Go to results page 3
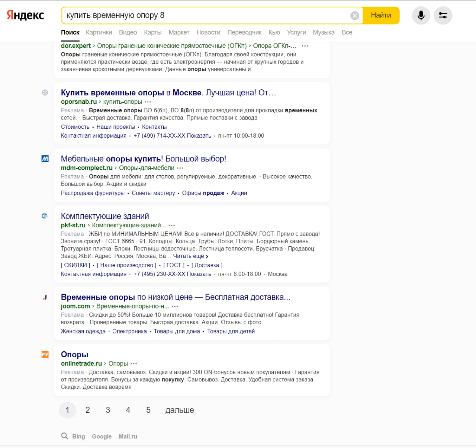The width and height of the screenshot is (476, 448). (x=108, y=410)
